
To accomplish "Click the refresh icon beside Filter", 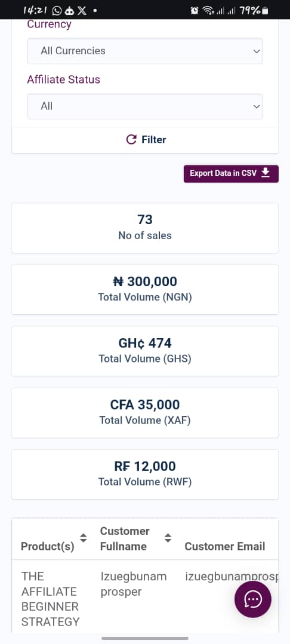I will [131, 140].
